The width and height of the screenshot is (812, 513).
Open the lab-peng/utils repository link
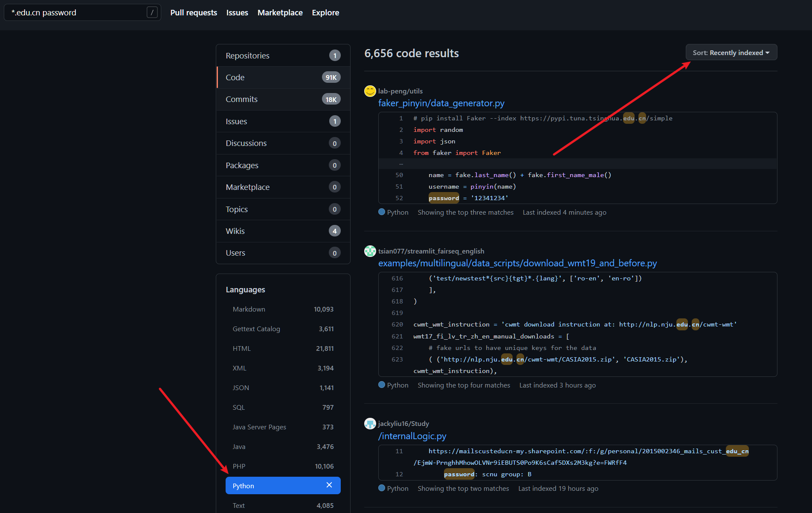tap(400, 91)
